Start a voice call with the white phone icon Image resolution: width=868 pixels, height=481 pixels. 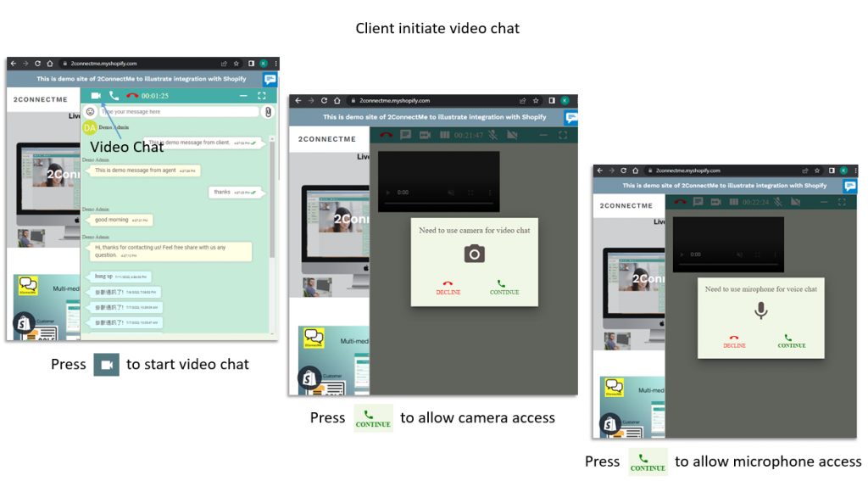(x=114, y=95)
